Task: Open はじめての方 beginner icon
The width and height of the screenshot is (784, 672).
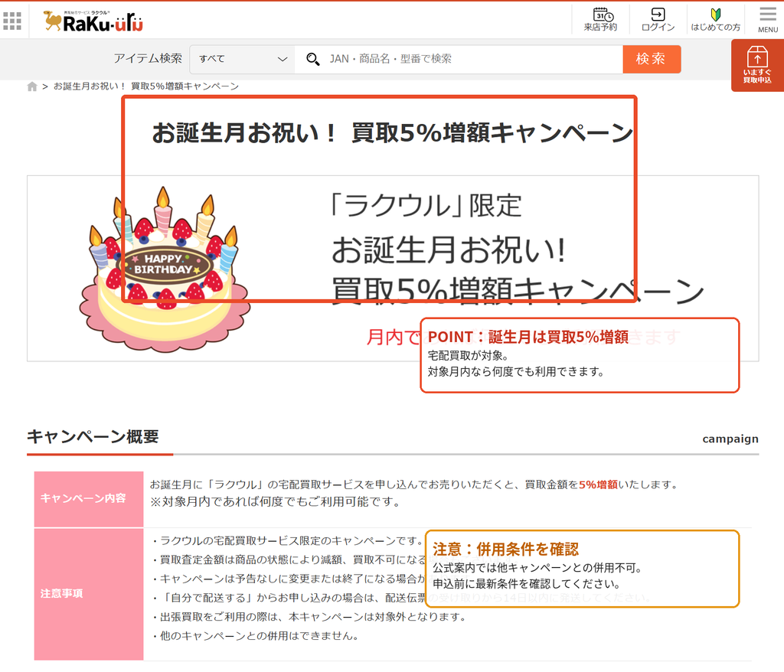Action: point(716,19)
